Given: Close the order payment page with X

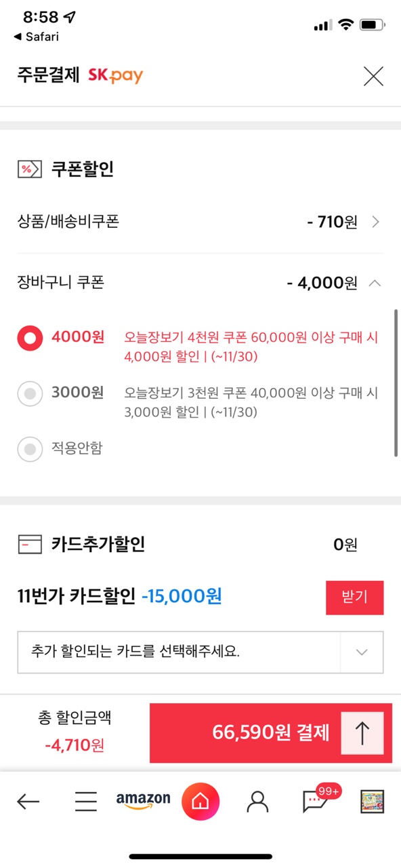Looking at the screenshot, I should coord(373,76).
